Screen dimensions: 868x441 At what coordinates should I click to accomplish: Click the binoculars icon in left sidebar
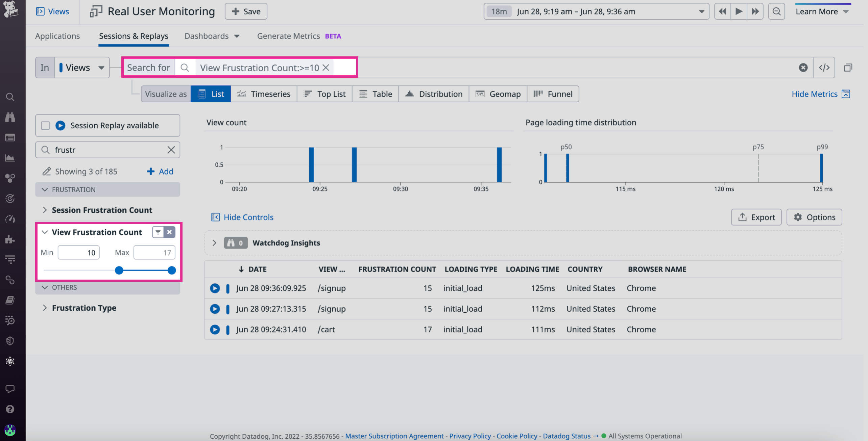10,117
